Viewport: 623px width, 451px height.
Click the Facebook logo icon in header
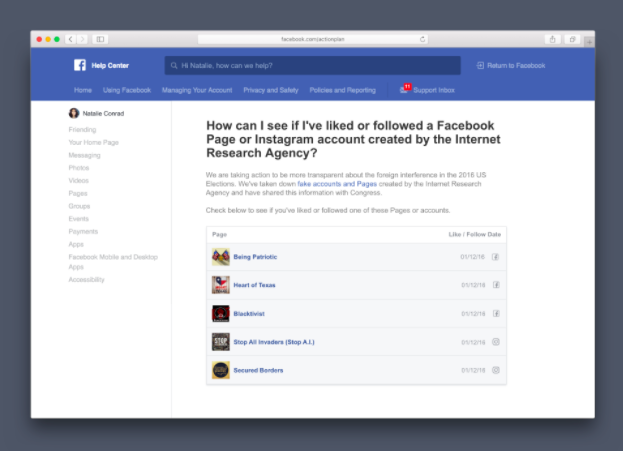coord(80,65)
